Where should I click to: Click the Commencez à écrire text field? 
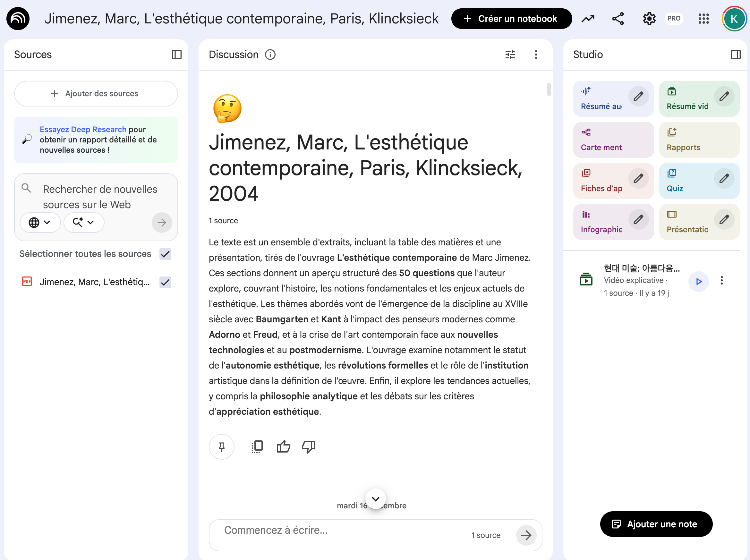pyautogui.click(x=339, y=530)
